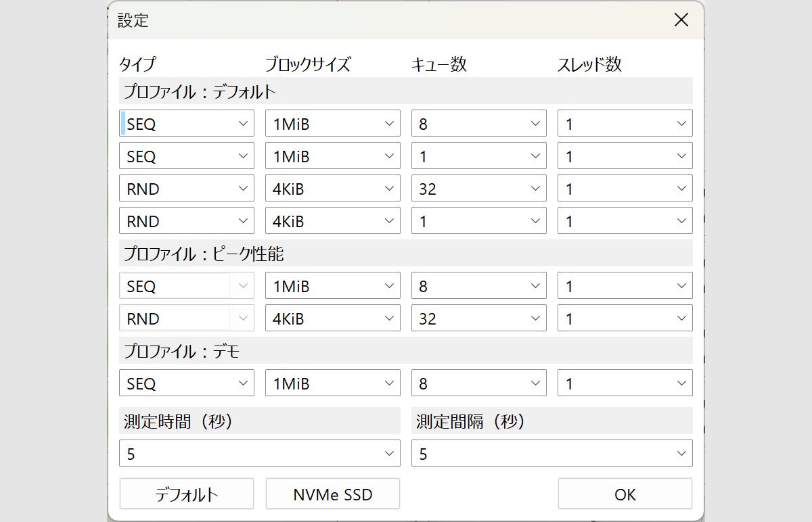Confirm settings with the OK button
The width and height of the screenshot is (812, 522).
tap(625, 494)
